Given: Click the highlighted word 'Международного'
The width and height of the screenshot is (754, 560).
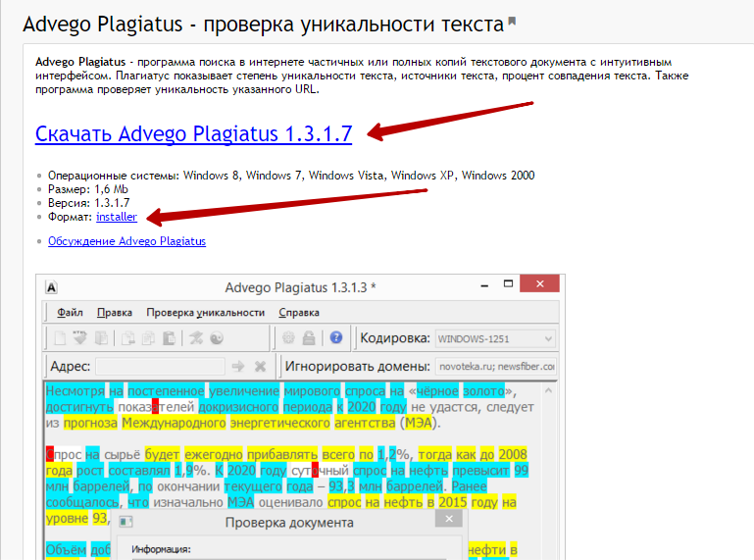Looking at the screenshot, I should (174, 423).
